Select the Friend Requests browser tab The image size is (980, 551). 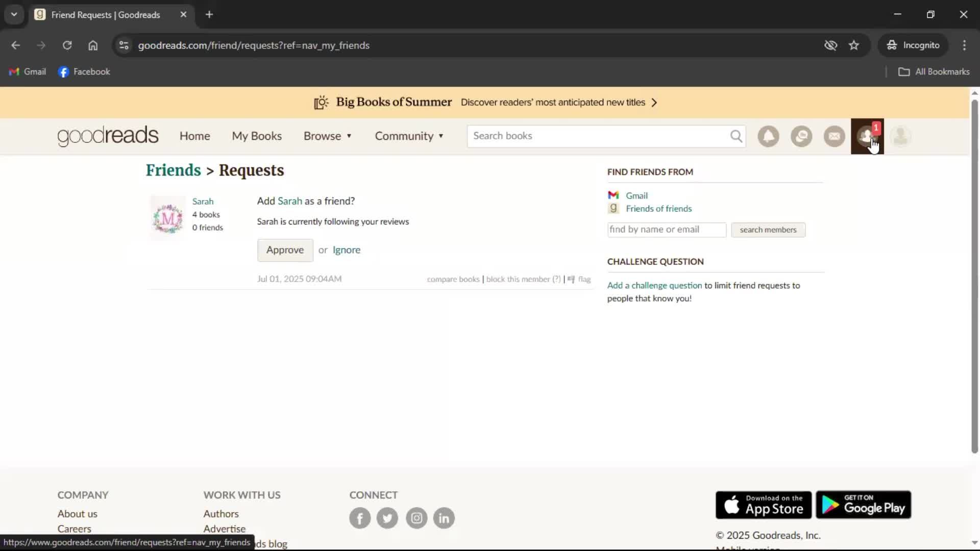coord(105,15)
